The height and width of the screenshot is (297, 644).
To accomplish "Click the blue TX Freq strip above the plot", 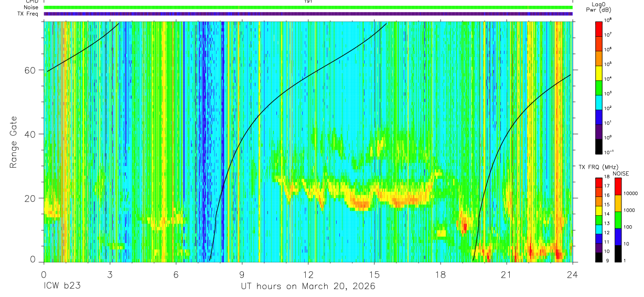I will click(308, 14).
